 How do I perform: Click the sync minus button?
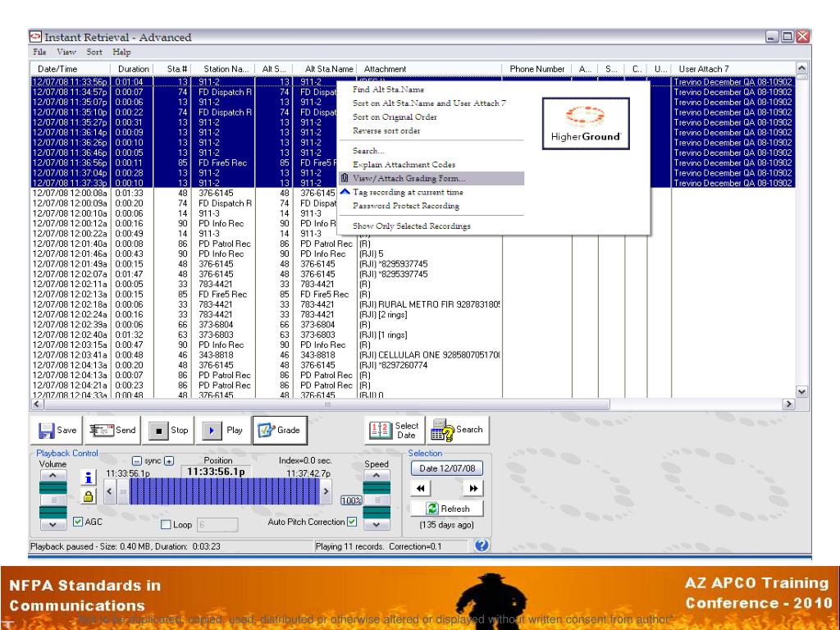tap(137, 461)
